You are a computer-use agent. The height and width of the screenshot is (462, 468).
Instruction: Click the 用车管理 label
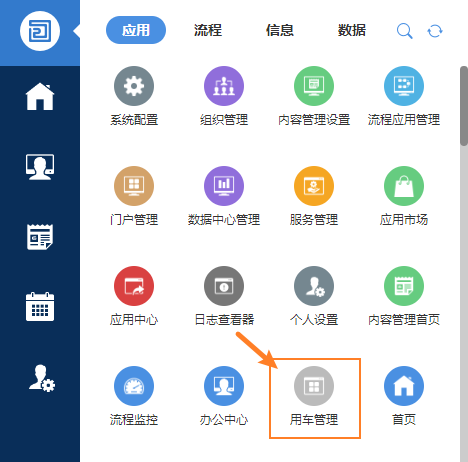click(314, 420)
